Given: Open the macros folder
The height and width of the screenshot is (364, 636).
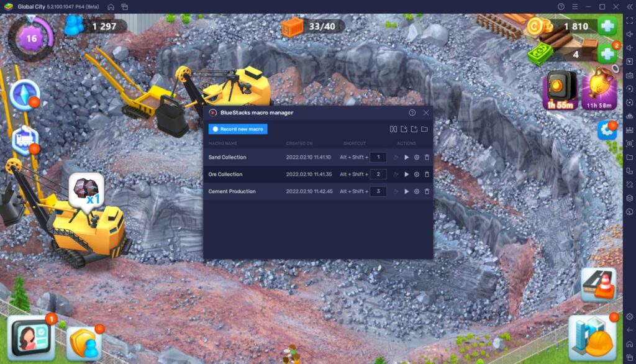Looking at the screenshot, I should 425,129.
